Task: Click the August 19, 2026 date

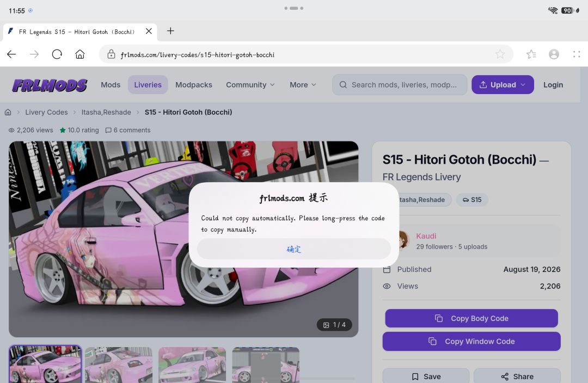Action: click(x=532, y=269)
